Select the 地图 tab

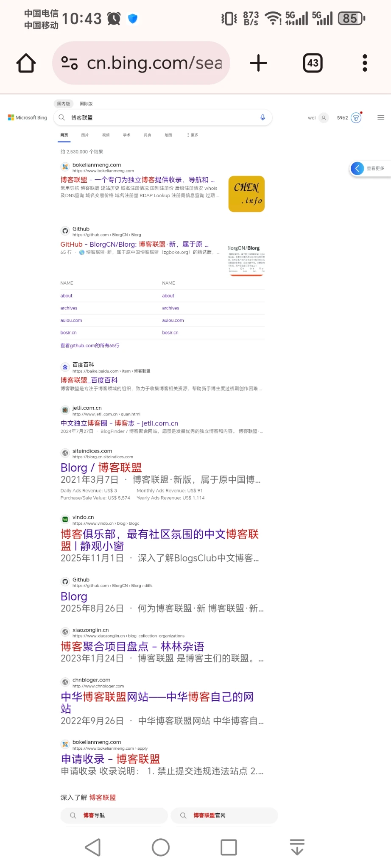point(168,135)
